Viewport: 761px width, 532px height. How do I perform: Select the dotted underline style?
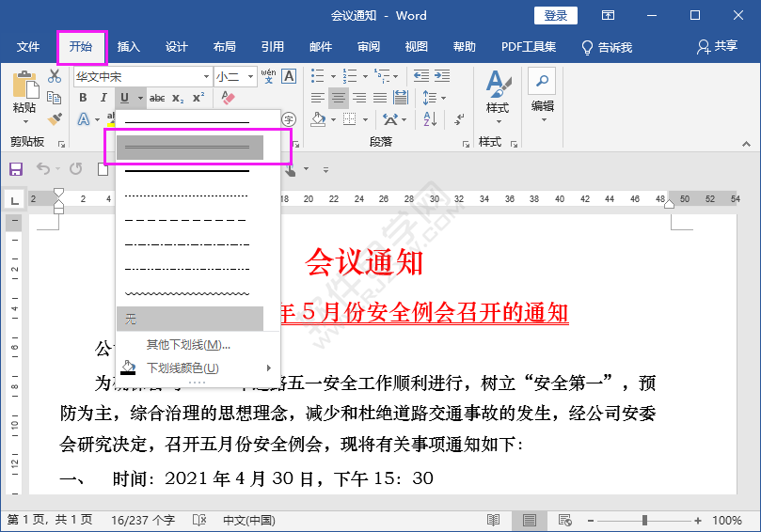[x=190, y=196]
